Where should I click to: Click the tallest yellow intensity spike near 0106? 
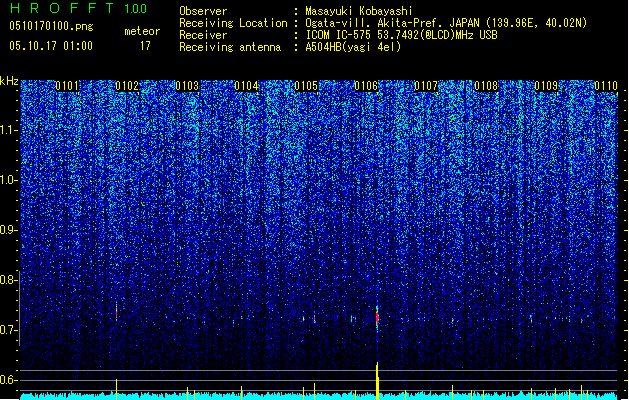[x=377, y=381]
